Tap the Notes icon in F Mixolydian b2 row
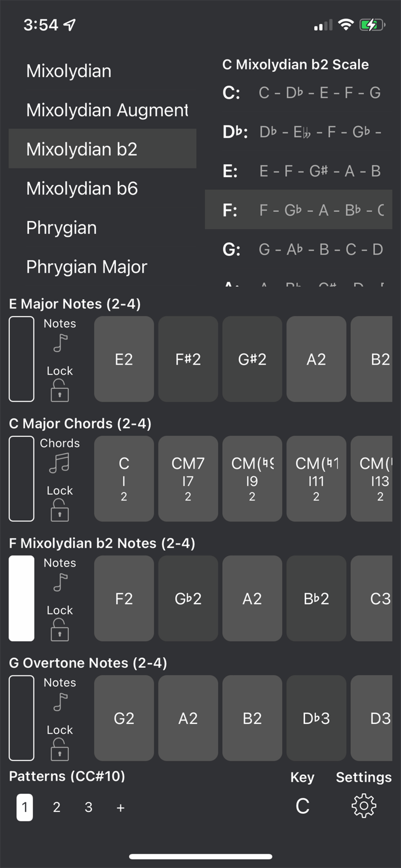Viewport: 401px width, 868px height. [60, 582]
